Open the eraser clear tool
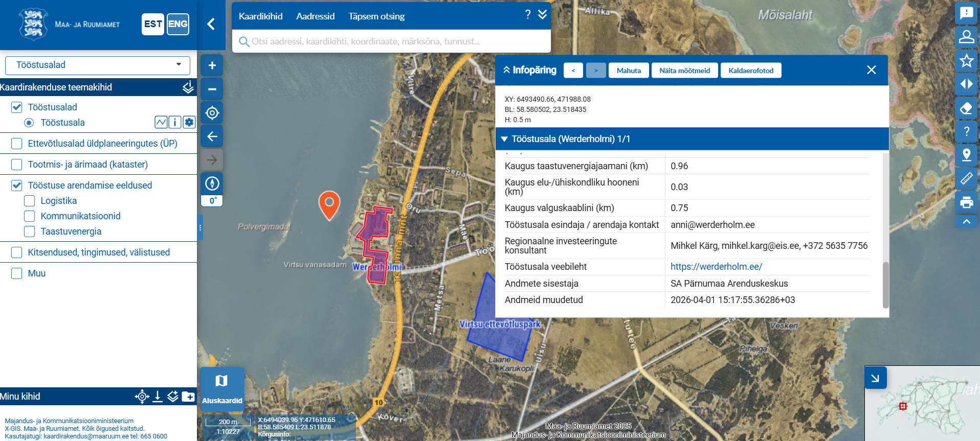Screen dimensions: 980x441 coord(966,108)
